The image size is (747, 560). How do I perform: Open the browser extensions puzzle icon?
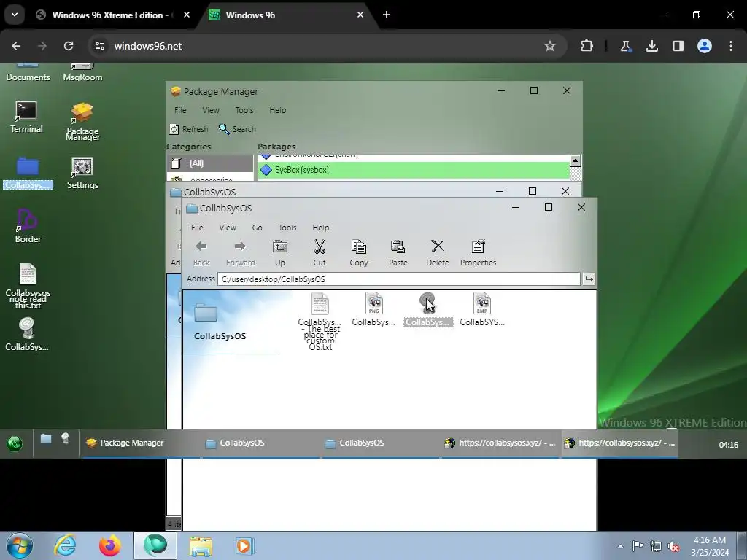tap(587, 46)
